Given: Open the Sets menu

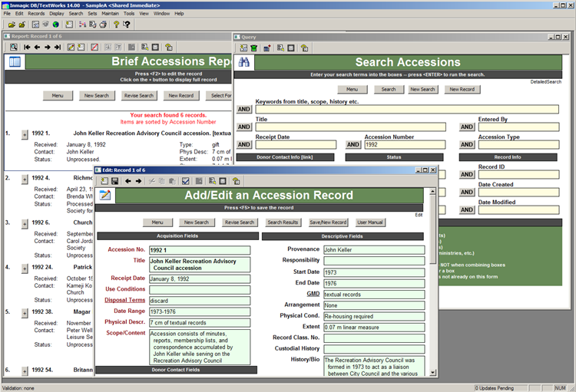Looking at the screenshot, I should point(92,14).
